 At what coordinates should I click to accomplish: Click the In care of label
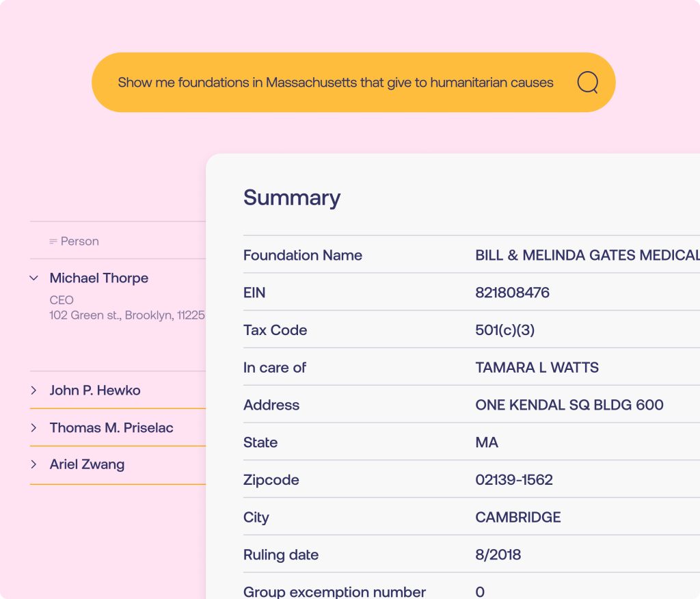click(275, 368)
